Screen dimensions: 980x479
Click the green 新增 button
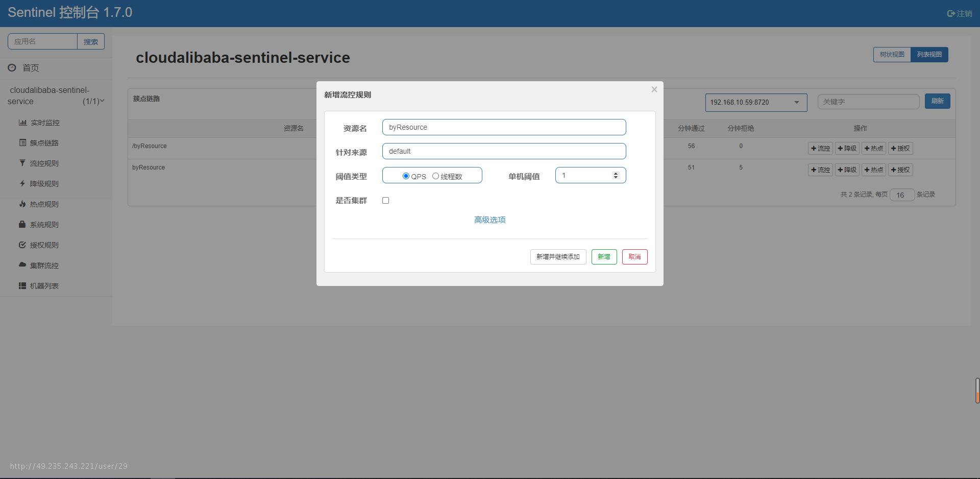coord(604,257)
